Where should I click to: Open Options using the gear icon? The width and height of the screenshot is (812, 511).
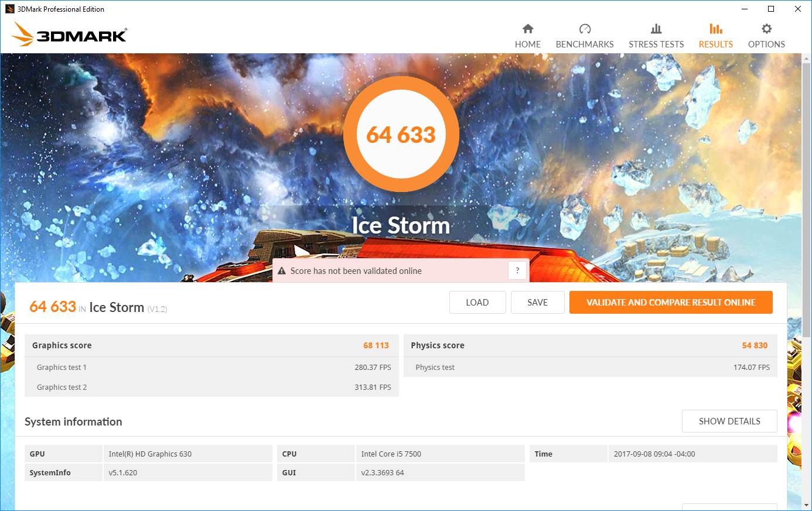coord(766,29)
